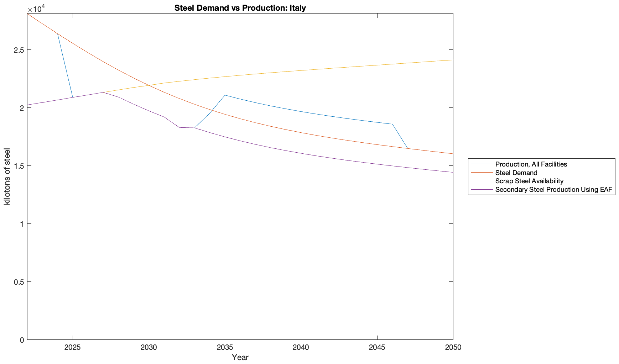Select the 'Production, All Facilities' legend label
Viewport: 619px width, 364px height.
(x=531, y=164)
